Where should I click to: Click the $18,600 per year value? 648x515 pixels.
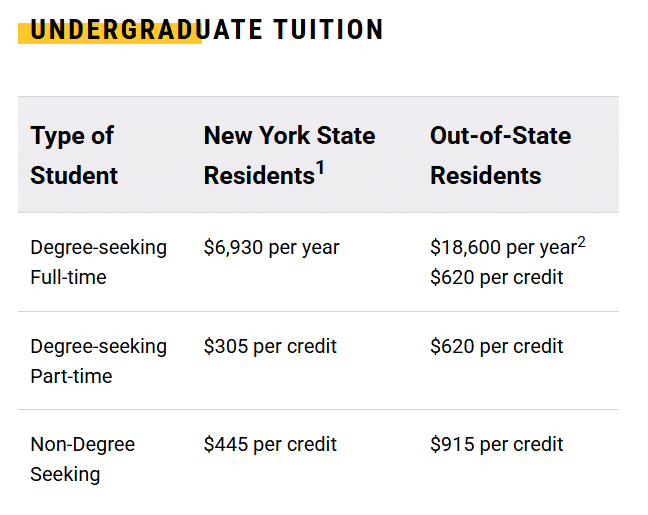(x=503, y=247)
